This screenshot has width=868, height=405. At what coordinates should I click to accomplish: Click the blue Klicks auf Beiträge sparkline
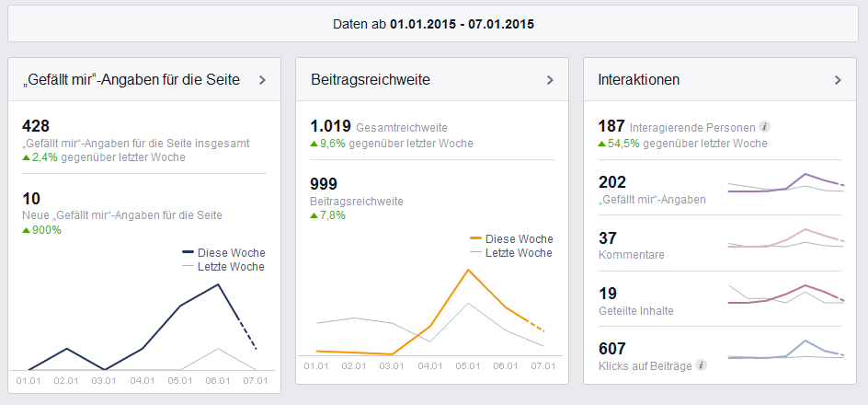click(x=786, y=350)
